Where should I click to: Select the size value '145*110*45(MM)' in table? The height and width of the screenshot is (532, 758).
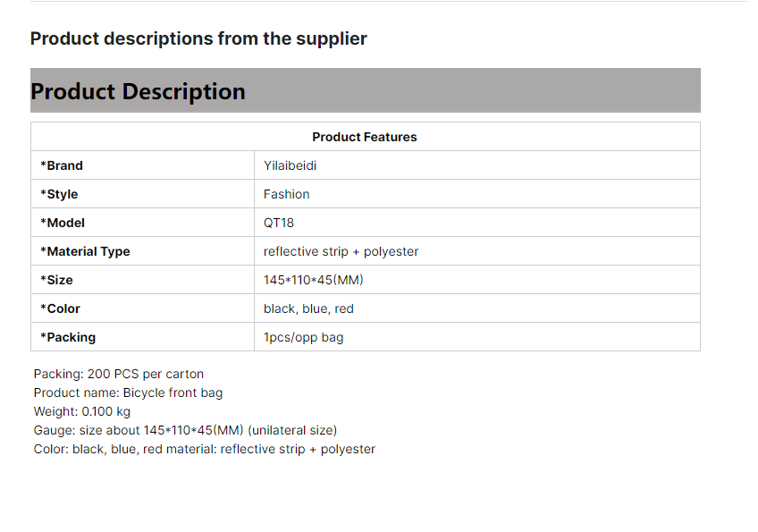313,280
